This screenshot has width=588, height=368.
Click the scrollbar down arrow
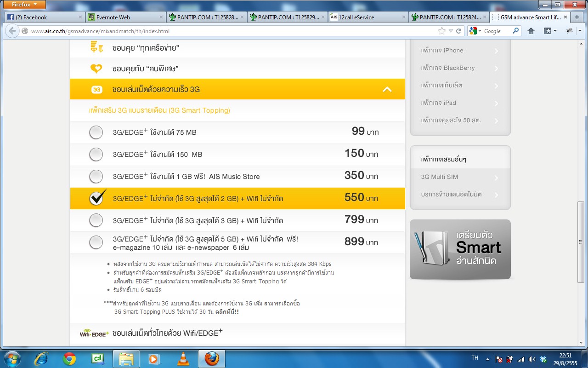pos(581,342)
